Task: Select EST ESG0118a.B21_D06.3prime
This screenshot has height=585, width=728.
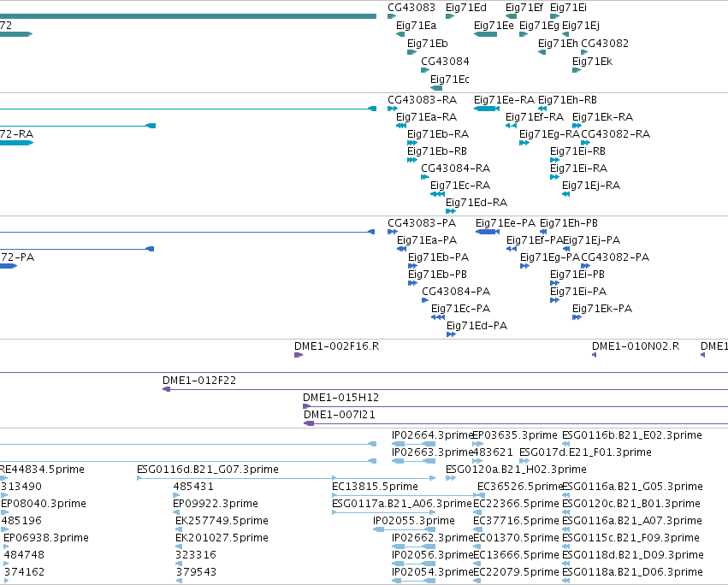Action: pyautogui.click(x=632, y=572)
